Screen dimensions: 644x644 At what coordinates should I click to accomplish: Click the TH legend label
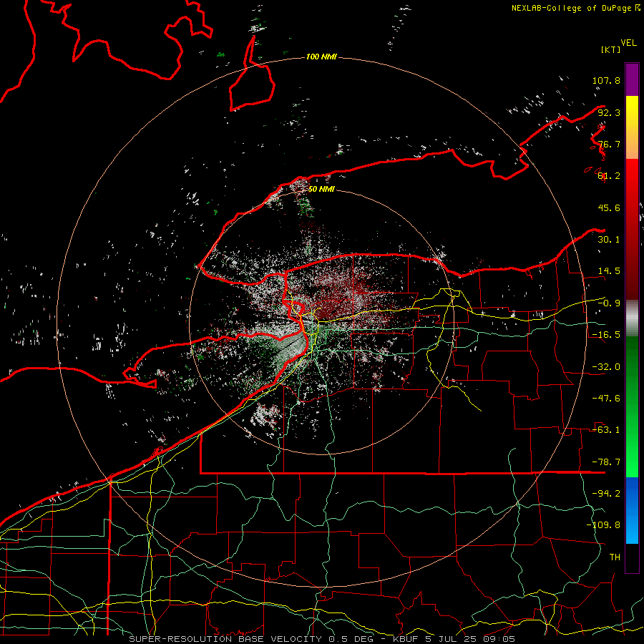pyautogui.click(x=615, y=557)
